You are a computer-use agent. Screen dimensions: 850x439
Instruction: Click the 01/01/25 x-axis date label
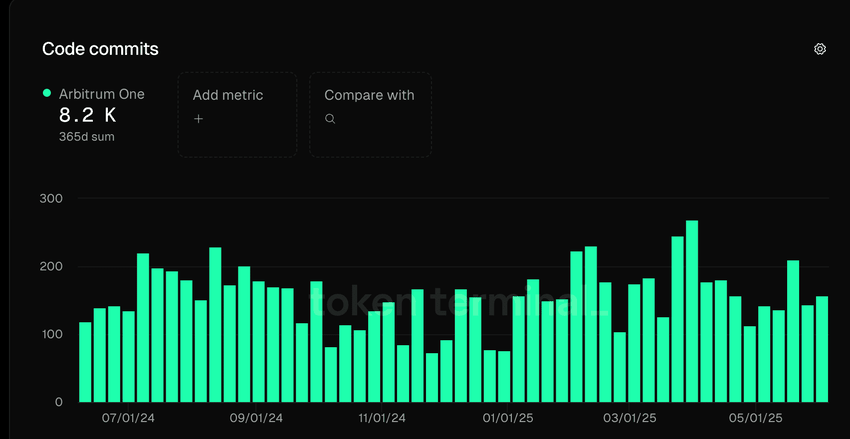508,418
